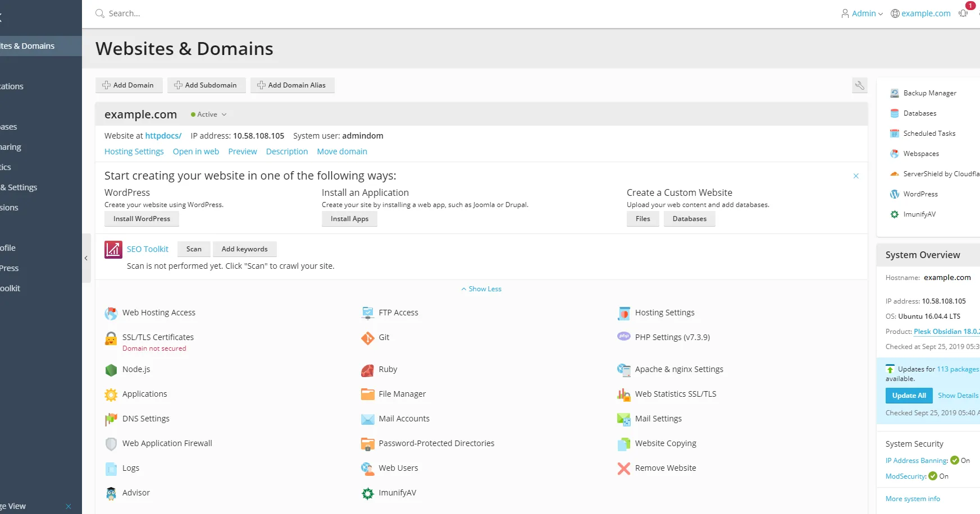
Task: Click the SEO Toolkit Scan button
Action: pyautogui.click(x=194, y=249)
